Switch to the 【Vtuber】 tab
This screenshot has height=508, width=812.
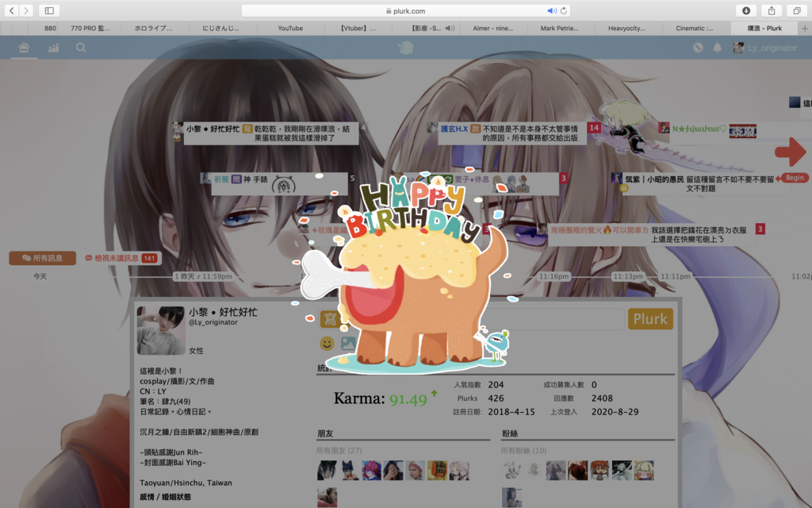(x=358, y=29)
